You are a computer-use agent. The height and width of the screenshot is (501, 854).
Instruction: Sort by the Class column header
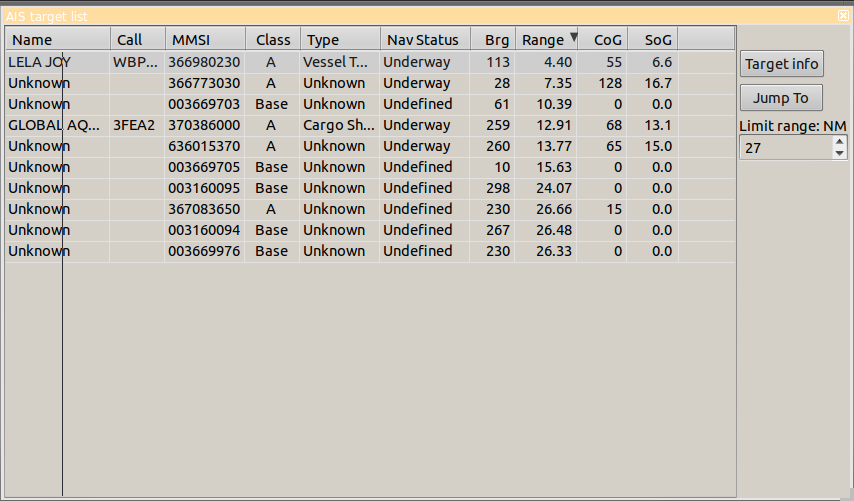[x=272, y=40]
